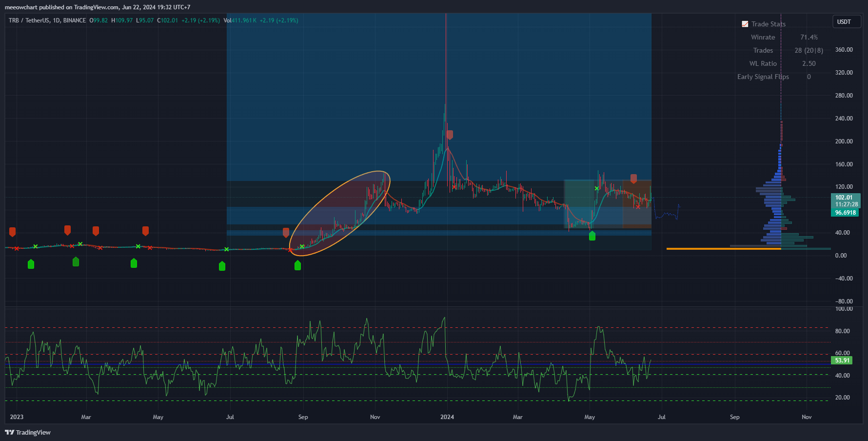
Task: Click the 2023 label on time axis
Action: (17, 417)
